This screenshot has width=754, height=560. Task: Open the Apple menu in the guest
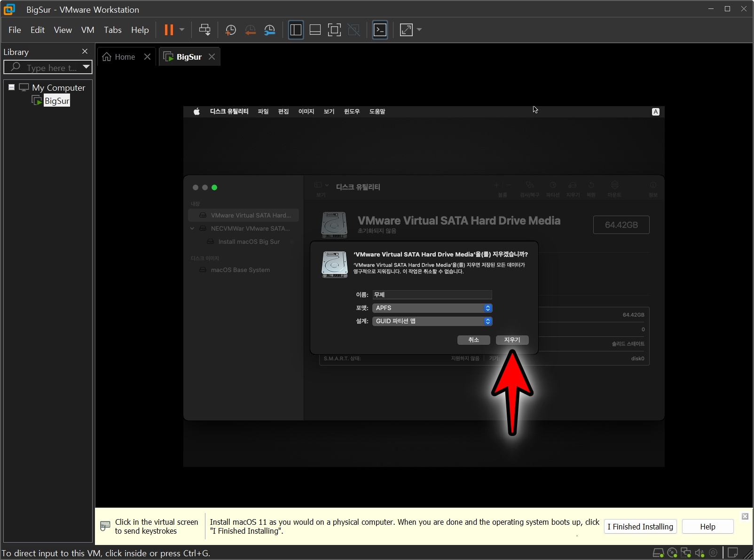pyautogui.click(x=196, y=111)
